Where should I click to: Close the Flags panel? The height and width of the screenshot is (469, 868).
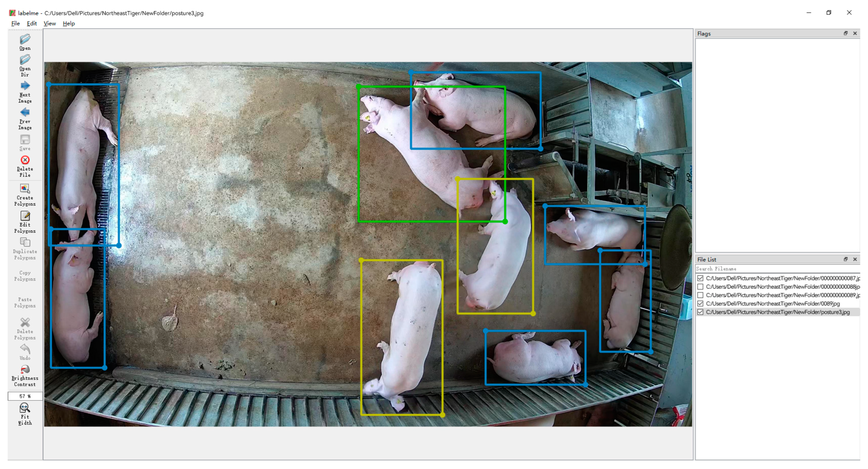click(x=855, y=33)
